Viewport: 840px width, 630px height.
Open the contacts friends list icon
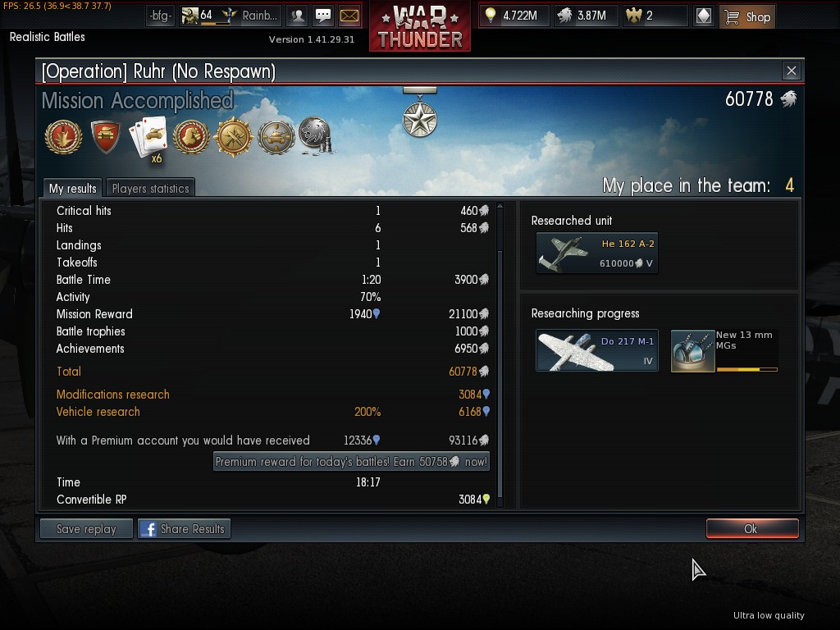click(x=297, y=16)
